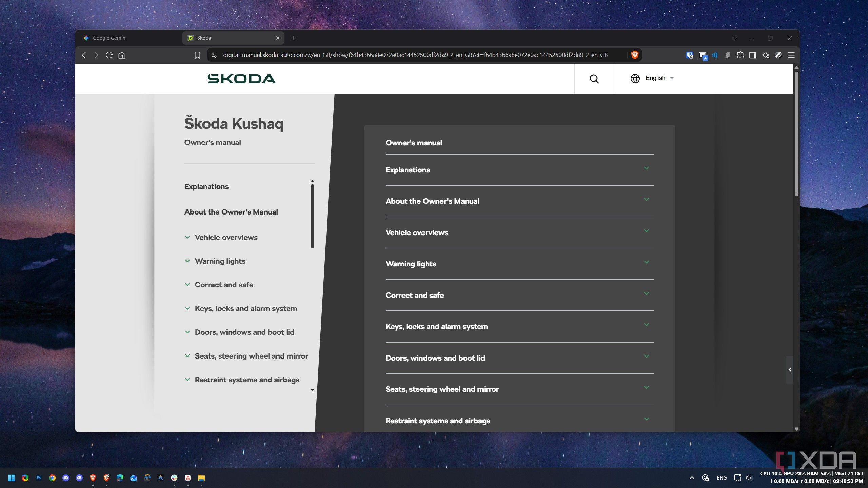Expand Keys, locks and alarm system in sidebar

click(x=188, y=308)
